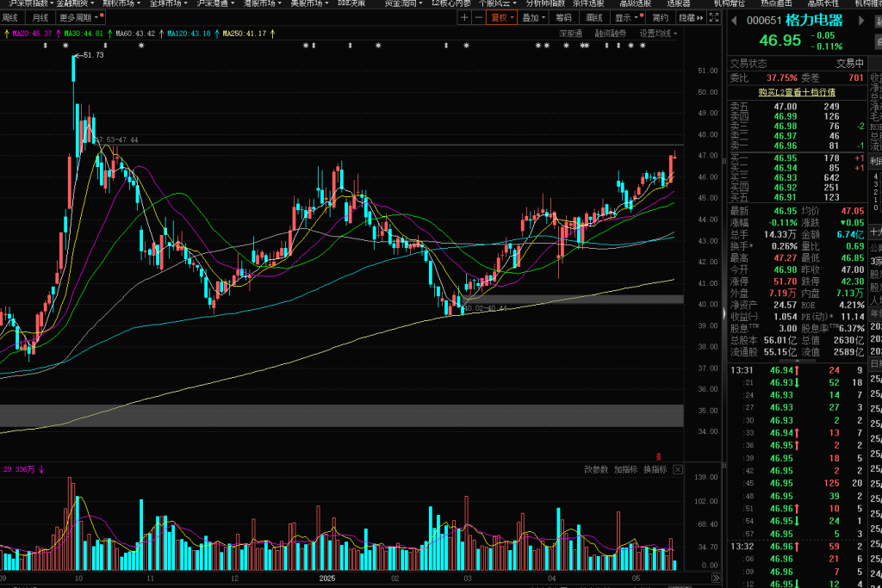Zoom in the K-line chart with plus icon
Screen dimensions: 882x588
[x=464, y=18]
